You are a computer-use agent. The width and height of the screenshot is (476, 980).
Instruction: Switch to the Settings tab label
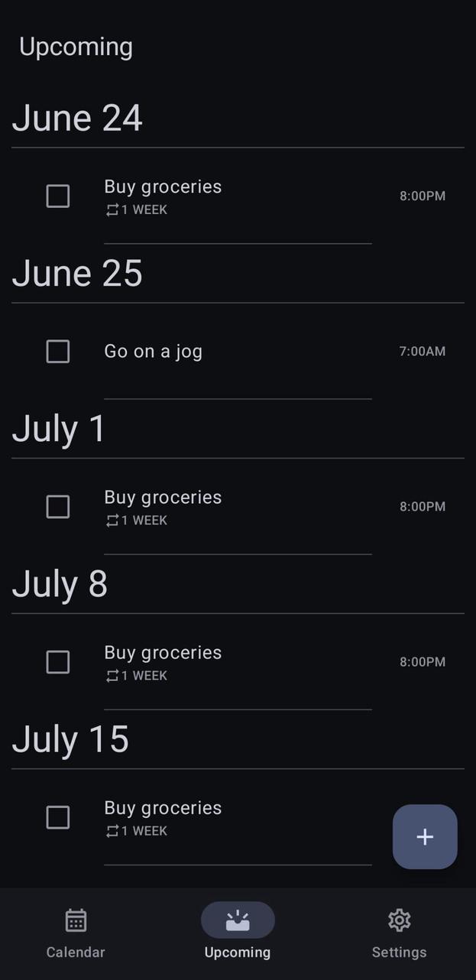coord(399,952)
